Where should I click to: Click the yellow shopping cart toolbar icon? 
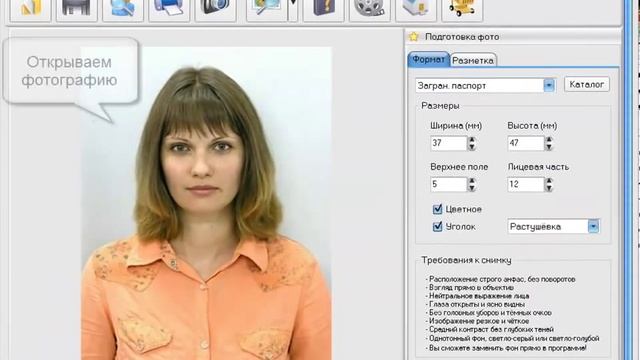click(462, 9)
